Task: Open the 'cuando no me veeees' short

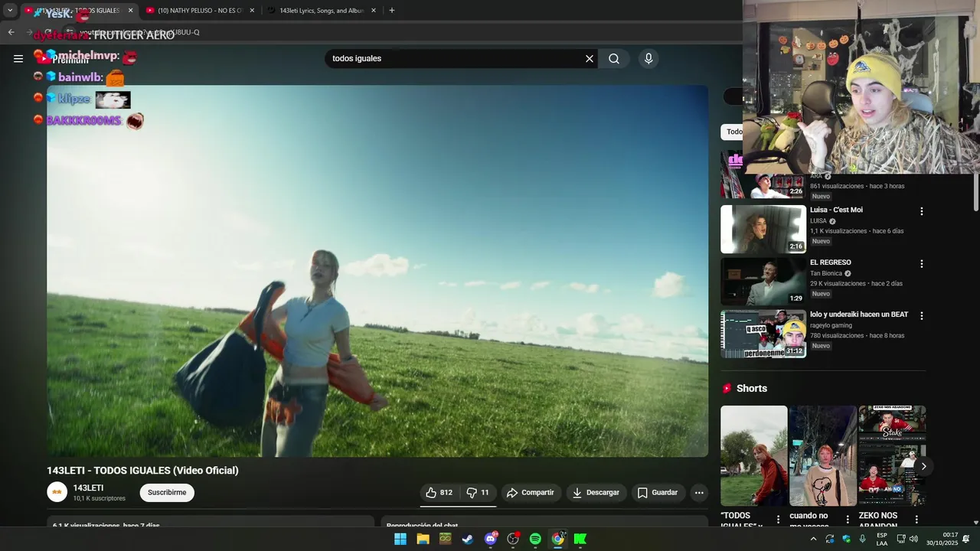Action: tap(823, 456)
